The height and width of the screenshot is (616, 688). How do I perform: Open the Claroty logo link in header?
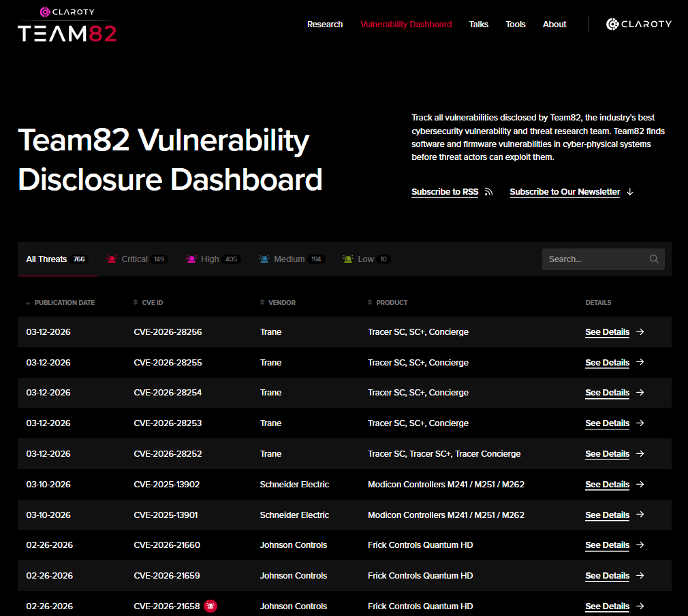[638, 24]
